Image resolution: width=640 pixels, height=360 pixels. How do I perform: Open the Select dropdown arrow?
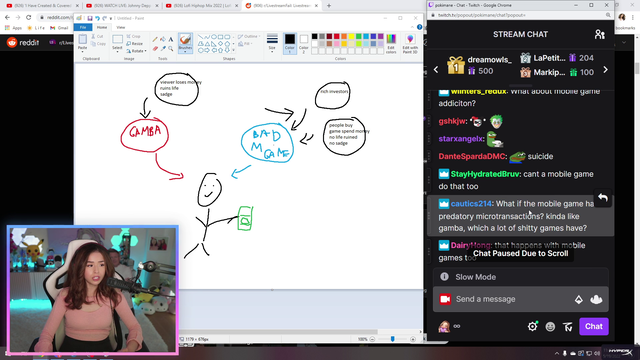(x=117, y=52)
